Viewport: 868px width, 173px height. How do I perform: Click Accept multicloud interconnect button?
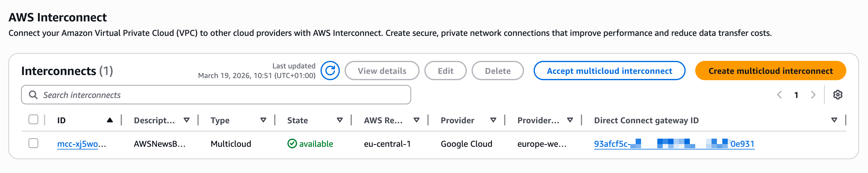(x=609, y=71)
